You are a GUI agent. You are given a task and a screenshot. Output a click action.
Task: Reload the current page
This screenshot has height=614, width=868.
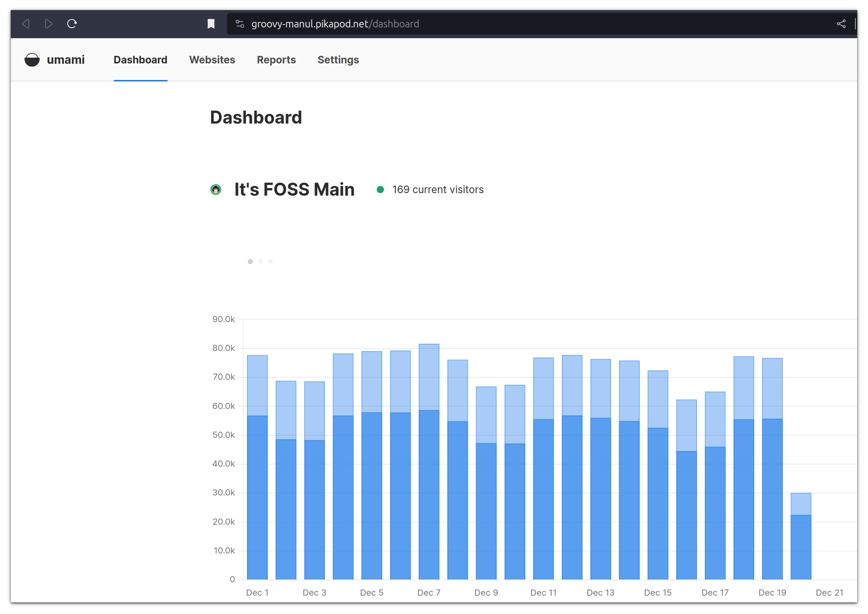(72, 23)
